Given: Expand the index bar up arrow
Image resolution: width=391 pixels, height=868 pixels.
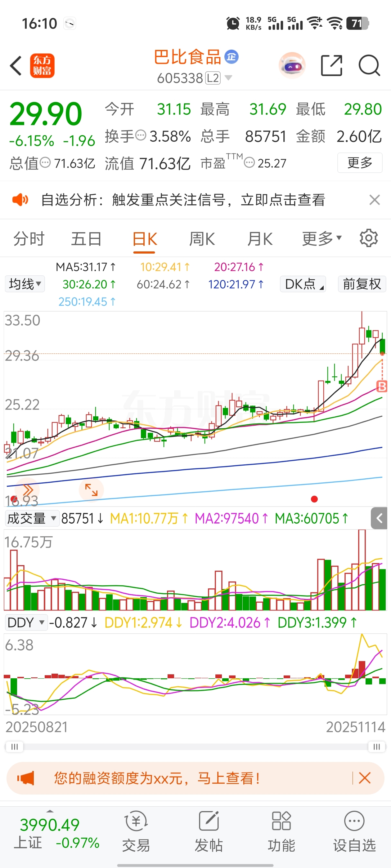Looking at the screenshot, I should coord(50,811).
